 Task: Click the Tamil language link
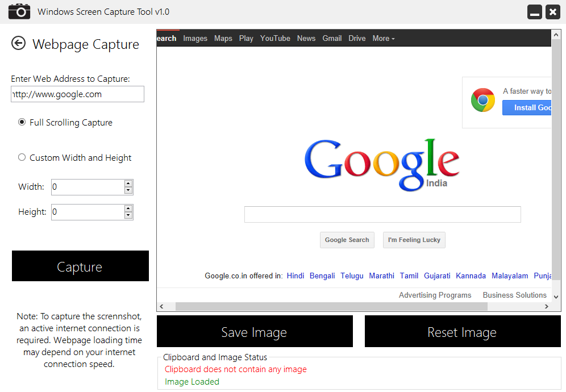pyautogui.click(x=409, y=276)
